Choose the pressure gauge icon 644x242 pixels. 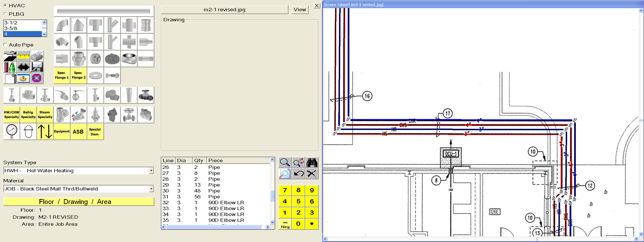pyautogui.click(x=12, y=131)
